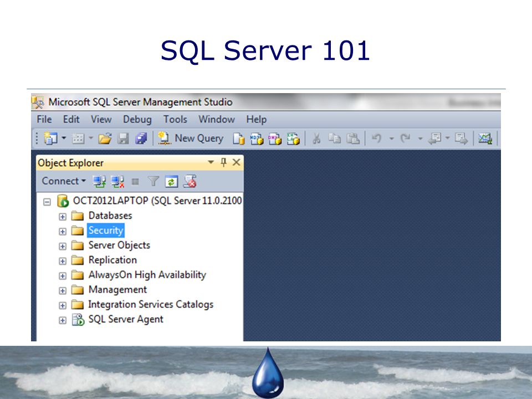Expand the Replication folder

coord(63,261)
